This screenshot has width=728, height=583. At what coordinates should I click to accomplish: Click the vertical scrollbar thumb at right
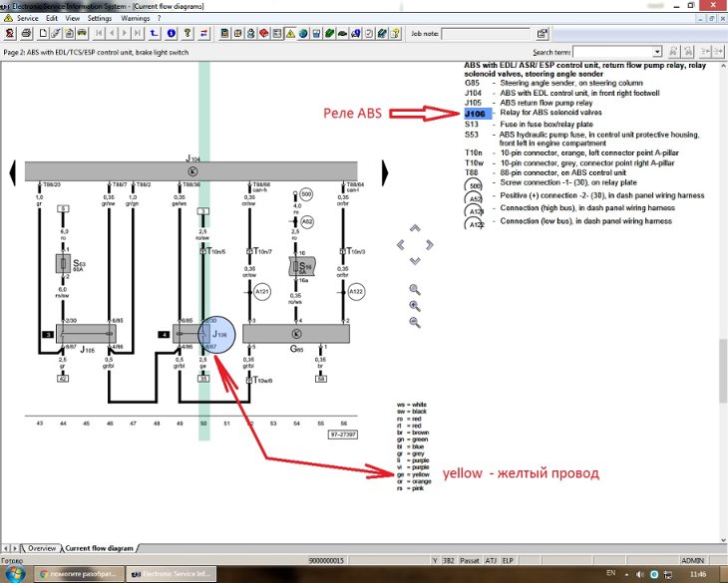tap(723, 371)
